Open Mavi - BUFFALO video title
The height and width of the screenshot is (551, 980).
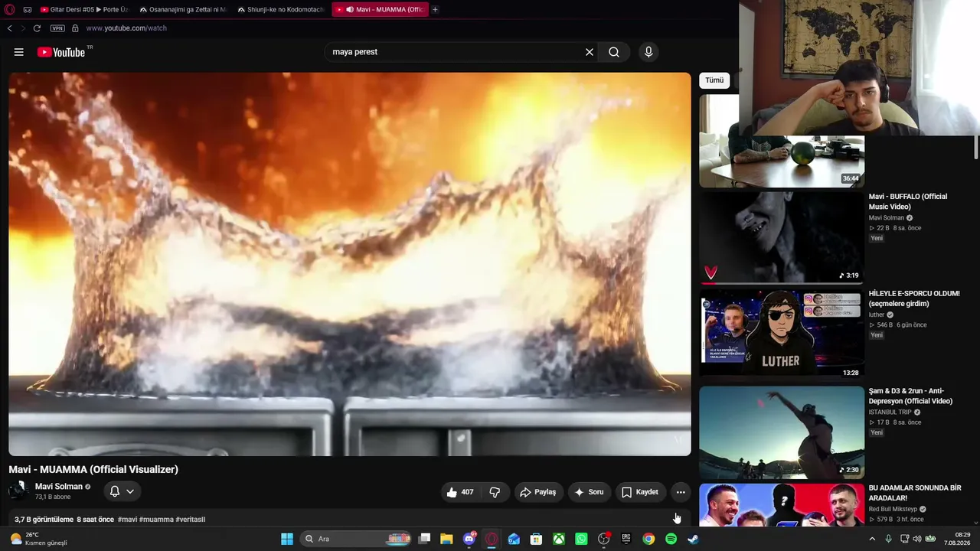pyautogui.click(x=908, y=201)
